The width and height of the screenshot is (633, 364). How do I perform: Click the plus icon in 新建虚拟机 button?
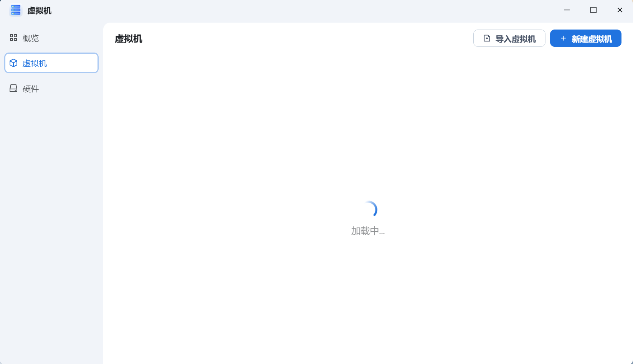coord(563,38)
